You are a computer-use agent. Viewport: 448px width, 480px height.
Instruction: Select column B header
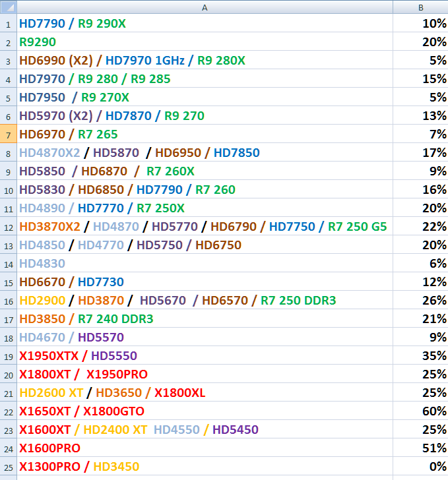coord(420,7)
